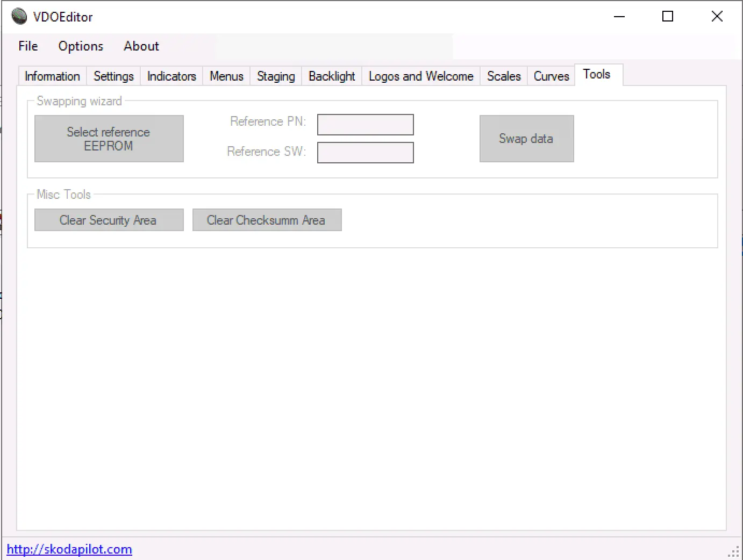Viewport: 743px width, 560px height.
Task: Select the Indicators tab
Action: pyautogui.click(x=172, y=76)
